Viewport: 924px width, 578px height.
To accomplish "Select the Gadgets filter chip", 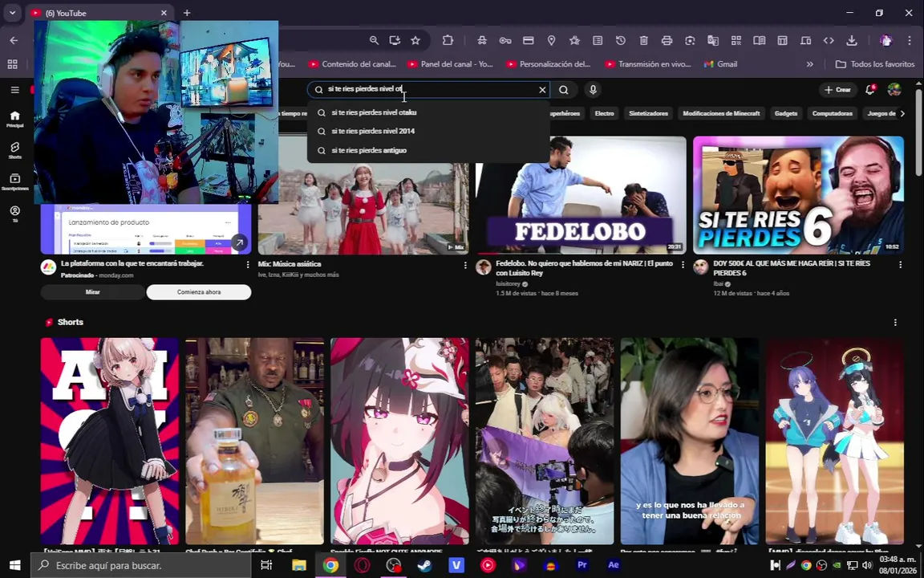I will coord(786,113).
